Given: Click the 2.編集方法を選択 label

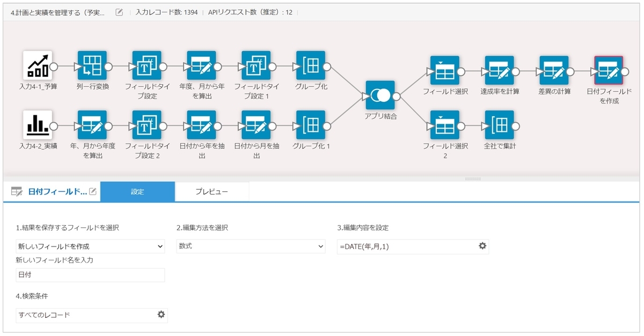Looking at the screenshot, I should pos(202,228).
